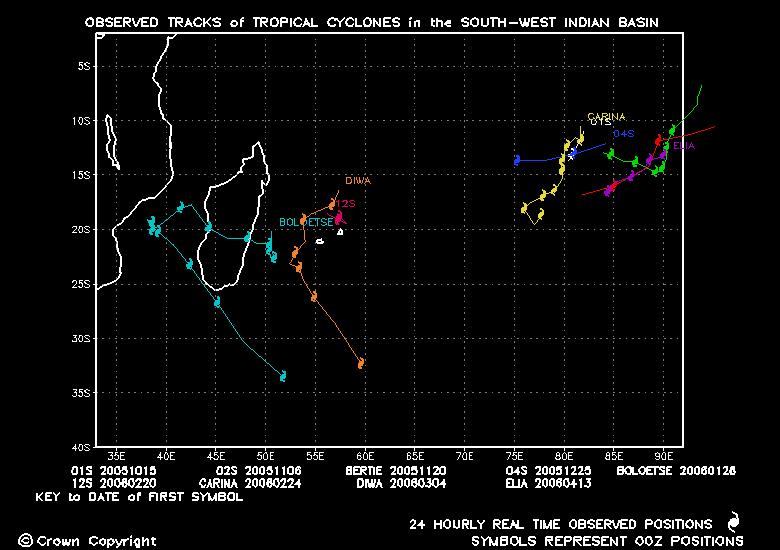Click the cyclone symbol in the bottom-right legend
The height and width of the screenshot is (550, 780).
point(733,523)
